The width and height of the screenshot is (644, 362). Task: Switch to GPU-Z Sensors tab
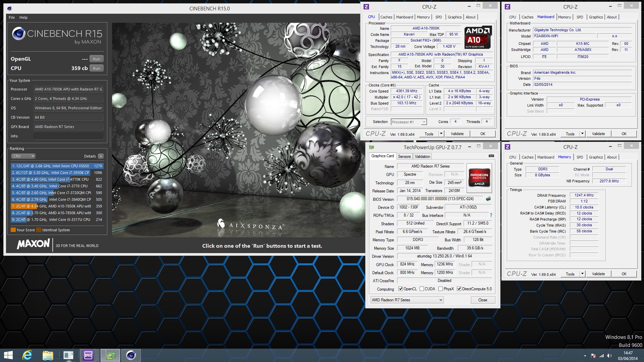coord(404,157)
